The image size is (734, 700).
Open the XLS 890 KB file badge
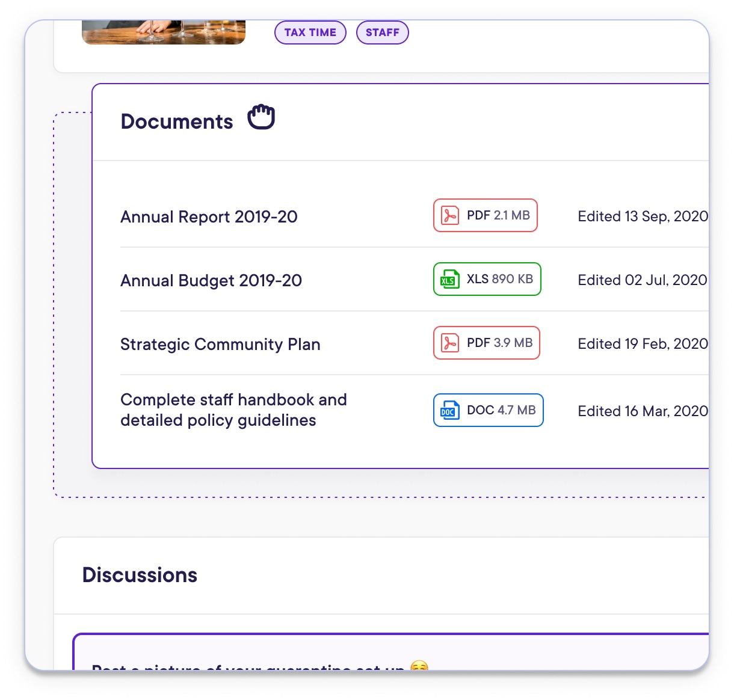tap(487, 279)
